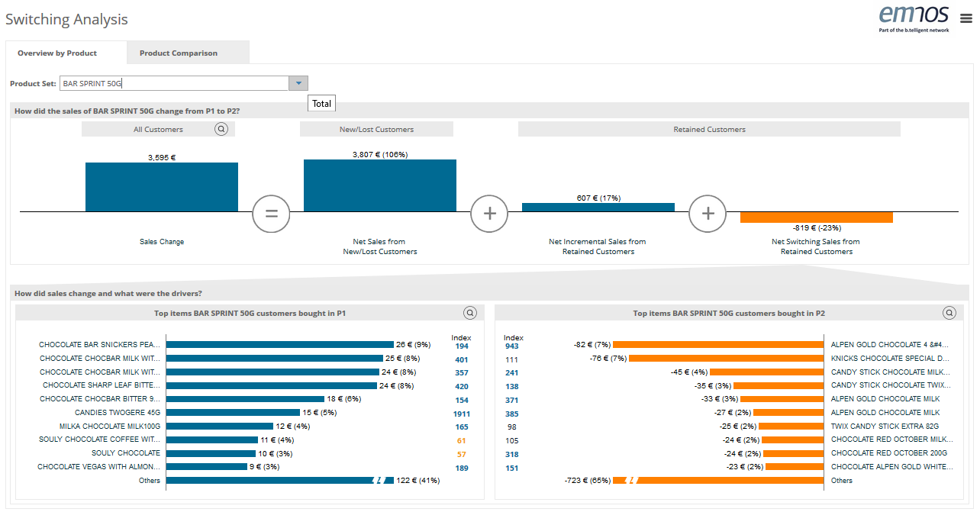Click the "TWIX CANDY STICK EXTRA 82G" product label
Image resolution: width=980 pixels, height=512 pixels.
(x=885, y=427)
